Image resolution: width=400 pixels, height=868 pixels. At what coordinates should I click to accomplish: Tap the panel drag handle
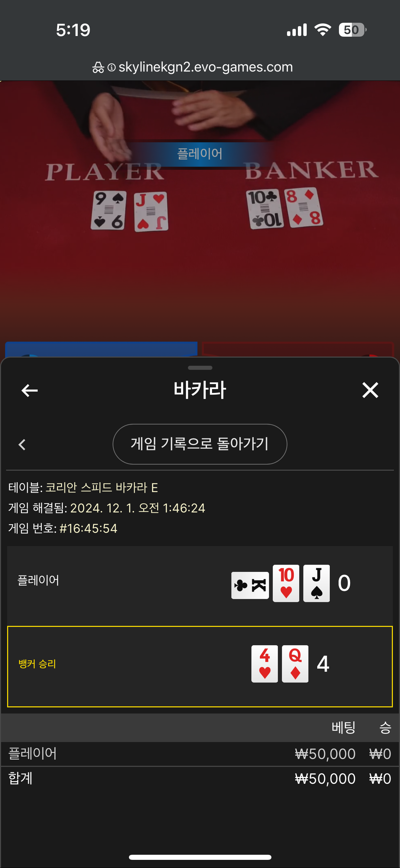pos(200,368)
